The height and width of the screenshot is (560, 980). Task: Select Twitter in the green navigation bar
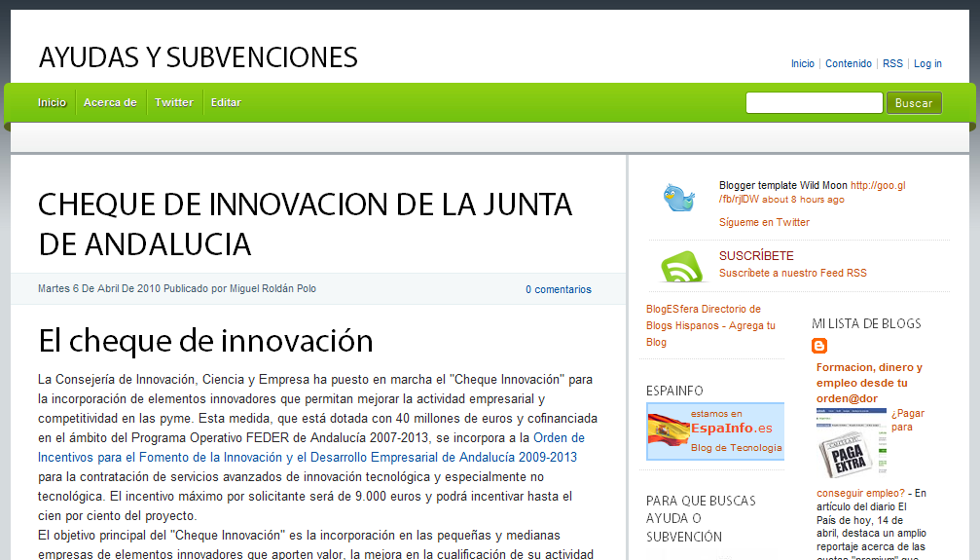coord(174,102)
